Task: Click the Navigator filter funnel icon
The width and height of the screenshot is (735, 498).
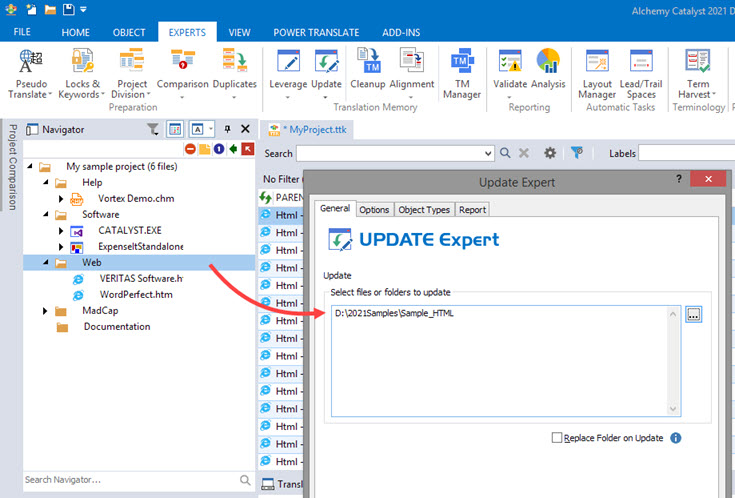Action: tap(153, 129)
